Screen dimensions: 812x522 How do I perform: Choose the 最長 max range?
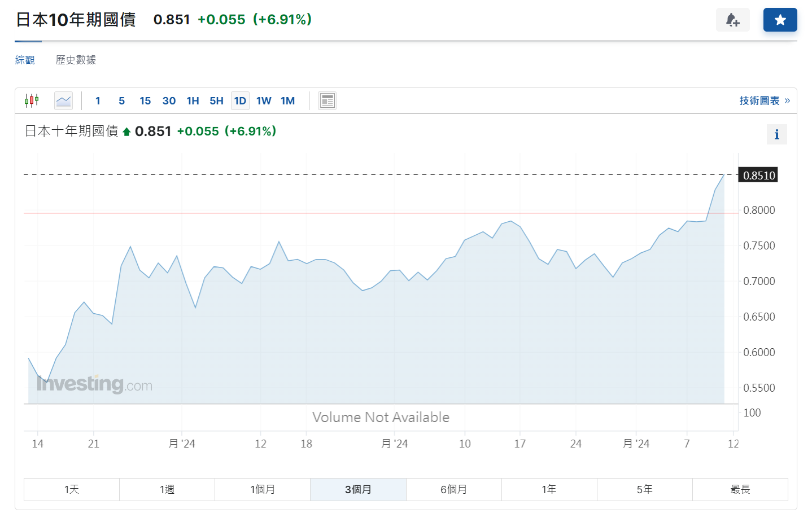pos(740,489)
